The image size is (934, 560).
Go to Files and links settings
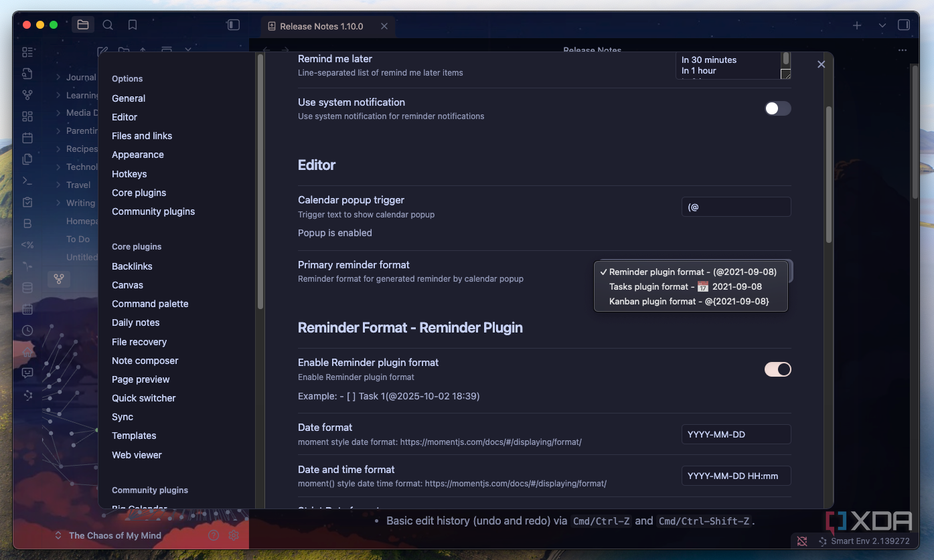tap(142, 136)
